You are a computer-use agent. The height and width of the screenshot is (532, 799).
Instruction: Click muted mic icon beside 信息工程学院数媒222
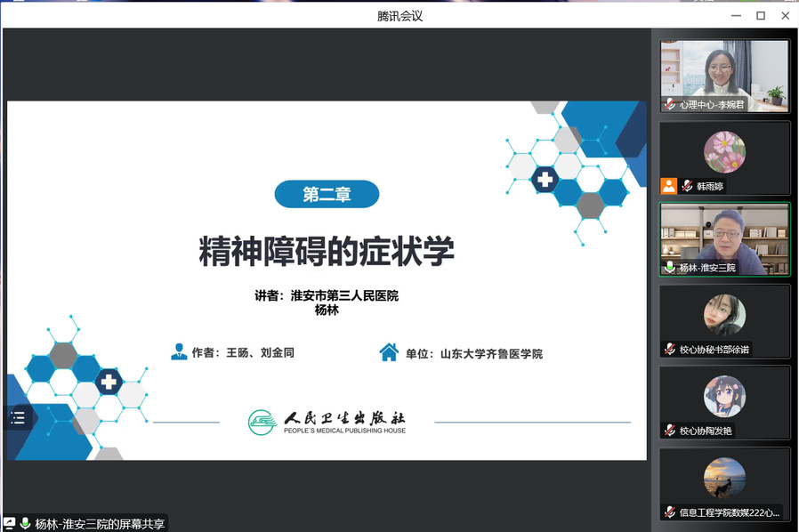point(670,512)
